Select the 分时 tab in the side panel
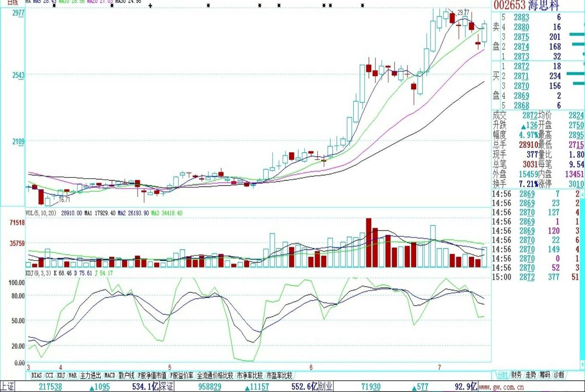 pos(502,375)
